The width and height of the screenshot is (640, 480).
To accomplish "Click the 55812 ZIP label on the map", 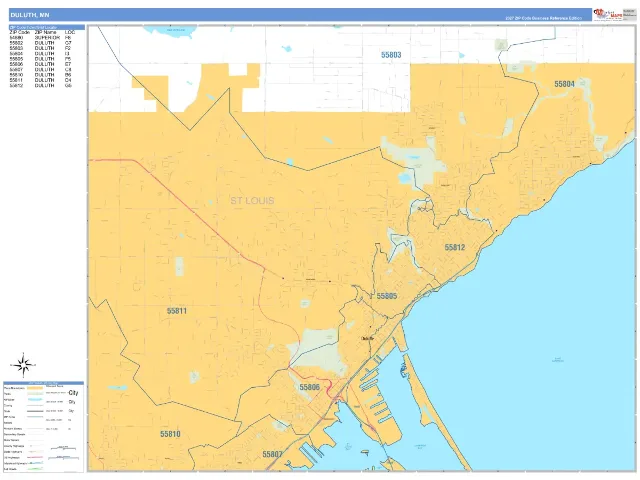I will [x=455, y=247].
